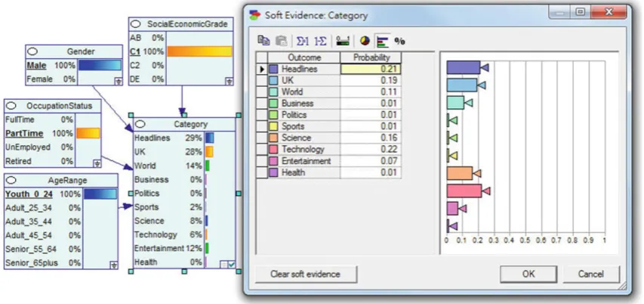Click the PartTime state in OccupationStatus node
Screen dimensions: 644x304
pos(24,134)
